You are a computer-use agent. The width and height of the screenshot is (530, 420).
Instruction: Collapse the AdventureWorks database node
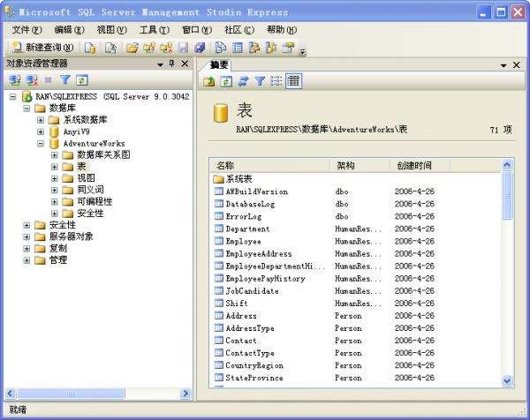point(41,144)
